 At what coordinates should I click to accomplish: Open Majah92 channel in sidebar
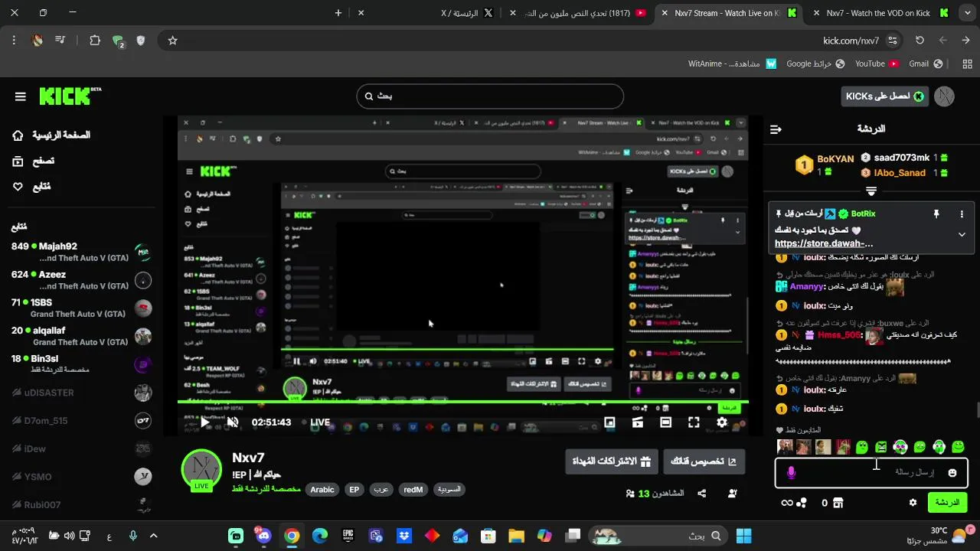(80, 252)
